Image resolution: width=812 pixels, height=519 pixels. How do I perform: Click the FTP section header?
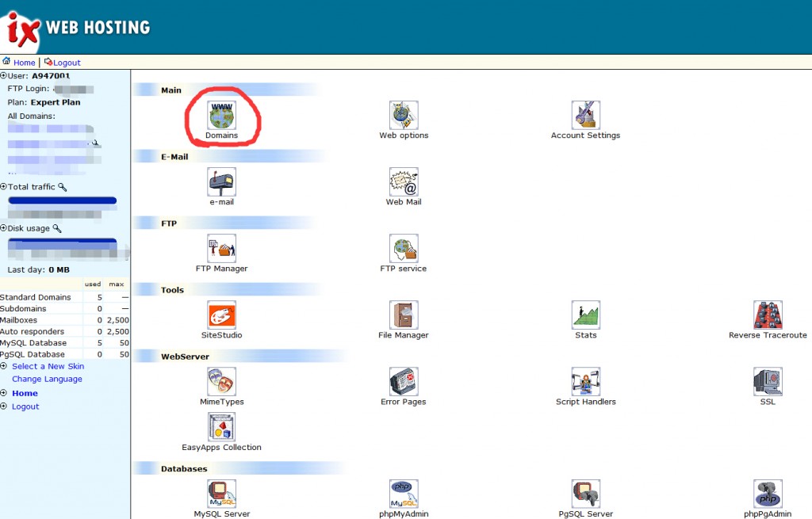click(169, 223)
